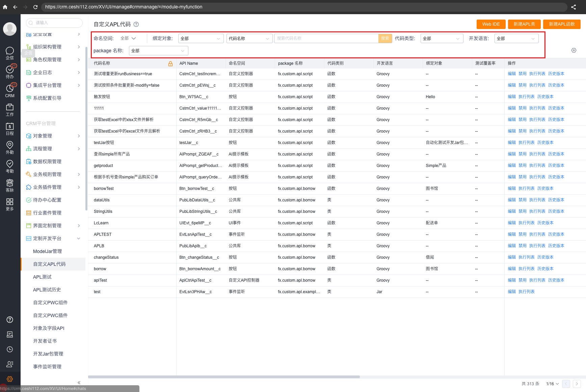Open the 代码类型 dropdown

click(441, 38)
